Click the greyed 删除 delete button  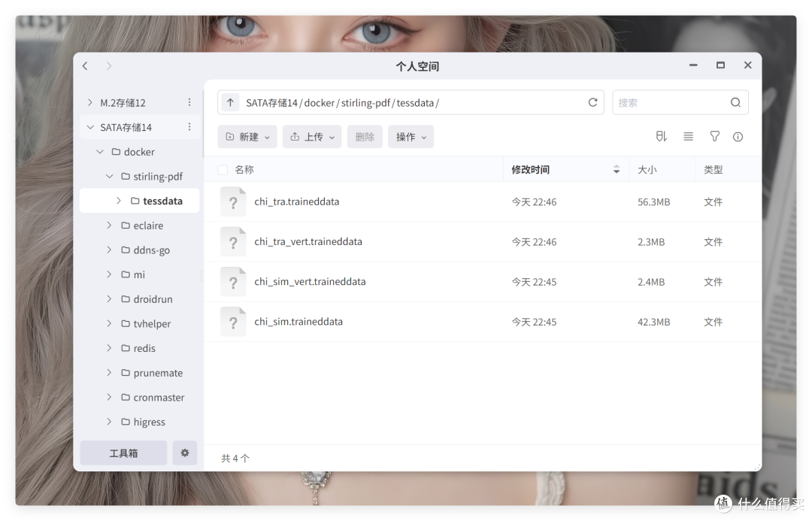(365, 137)
